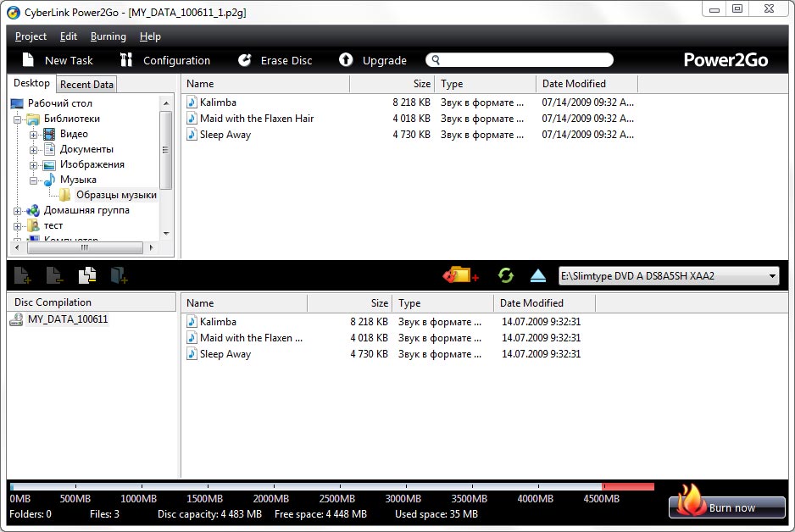Open Configuration tools icon
This screenshot has width=795, height=532.
click(x=126, y=60)
